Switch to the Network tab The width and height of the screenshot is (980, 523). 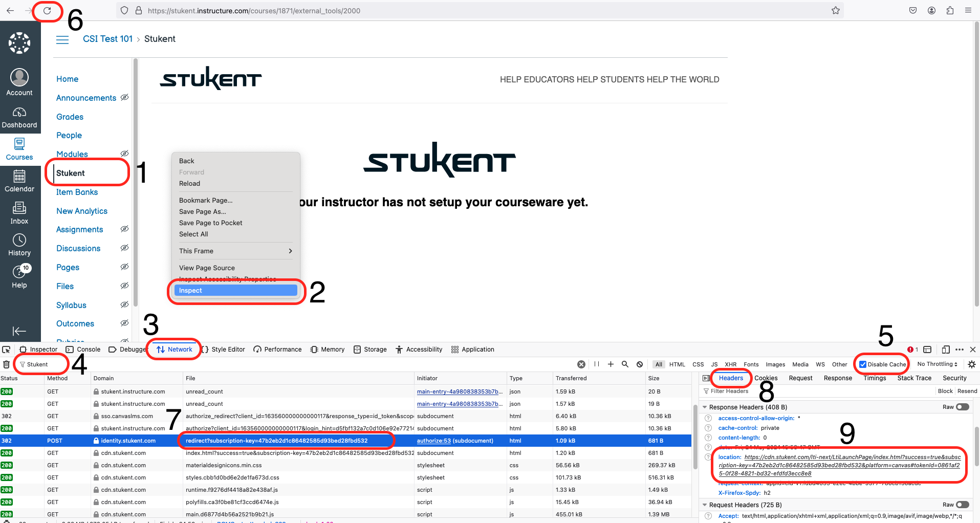[x=175, y=350]
